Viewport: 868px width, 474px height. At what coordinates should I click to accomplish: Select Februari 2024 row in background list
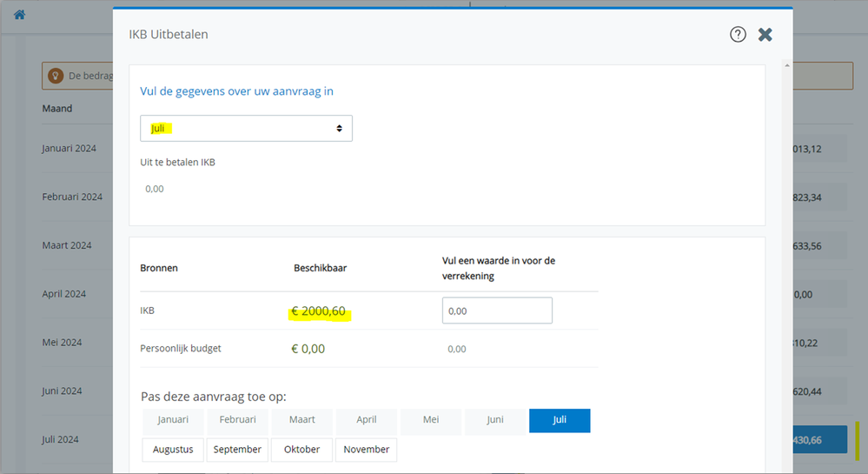(72, 197)
